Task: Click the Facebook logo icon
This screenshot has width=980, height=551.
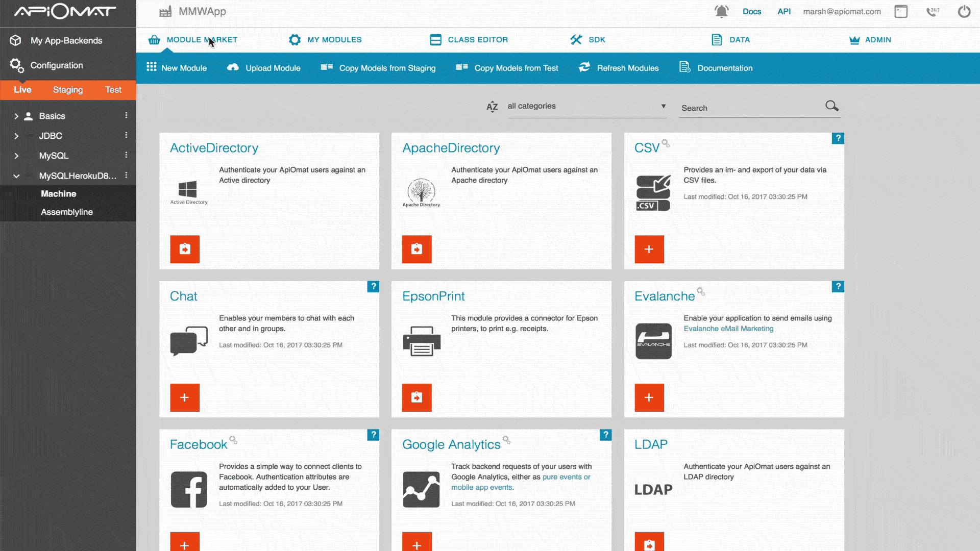Action: (189, 489)
